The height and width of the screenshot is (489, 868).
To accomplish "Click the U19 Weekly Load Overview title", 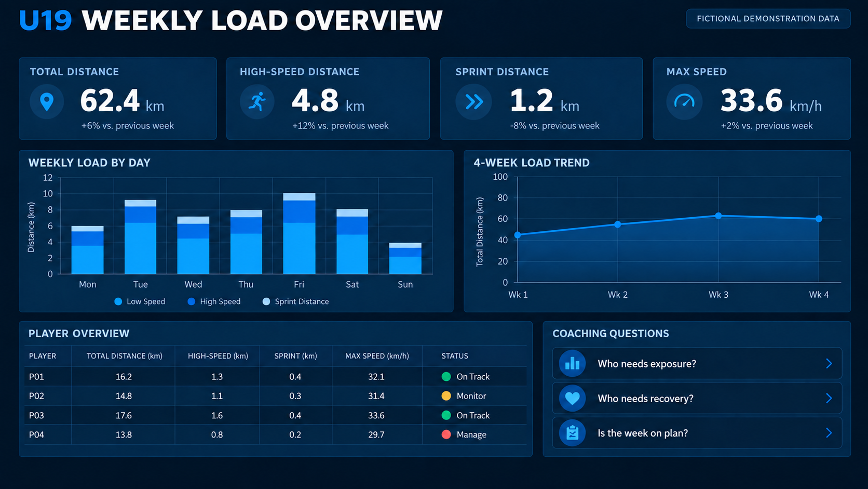I will [x=230, y=21].
